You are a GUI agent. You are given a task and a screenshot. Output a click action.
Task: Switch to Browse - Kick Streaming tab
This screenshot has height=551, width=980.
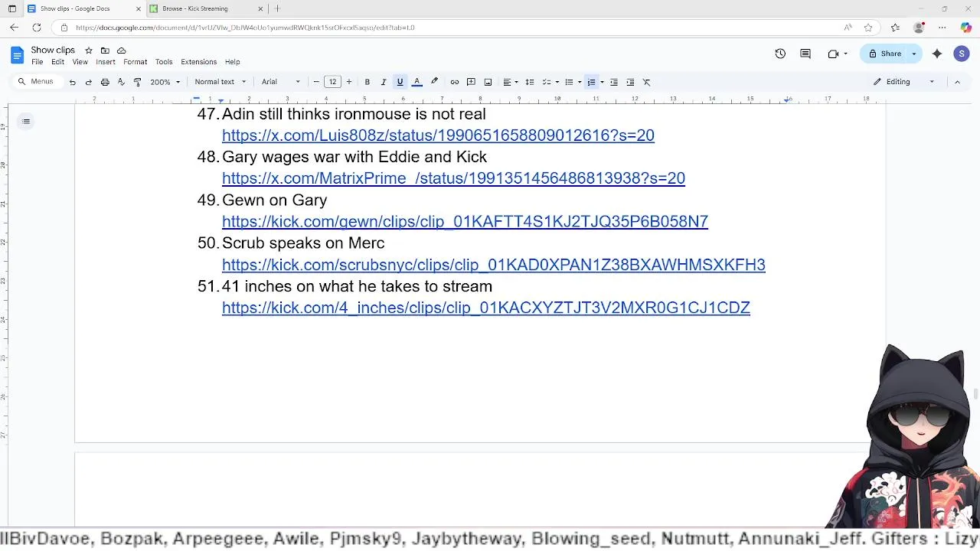point(207,8)
